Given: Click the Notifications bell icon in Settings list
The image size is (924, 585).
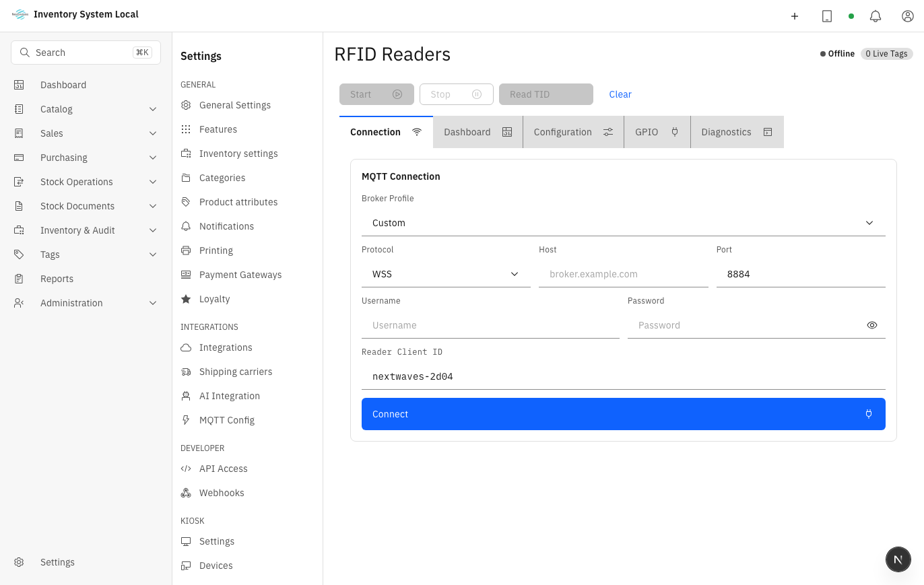Looking at the screenshot, I should [186, 226].
